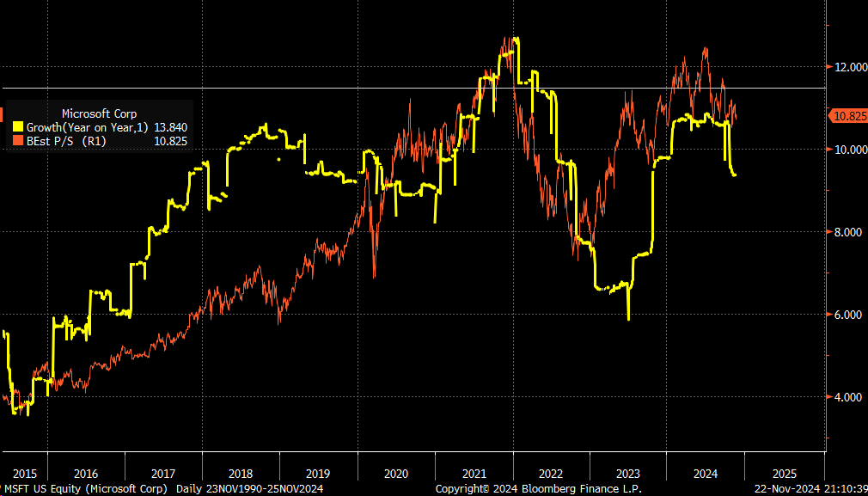This screenshot has width=868, height=496.
Task: Click the 2019 year label on x-axis
Action: [x=318, y=474]
